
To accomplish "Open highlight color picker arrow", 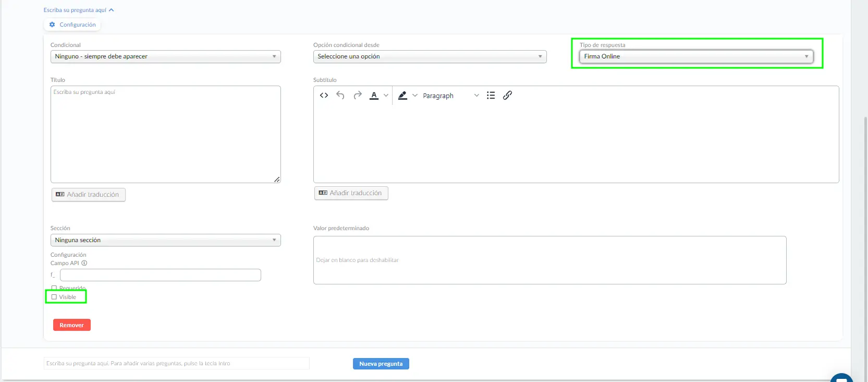I will point(415,95).
